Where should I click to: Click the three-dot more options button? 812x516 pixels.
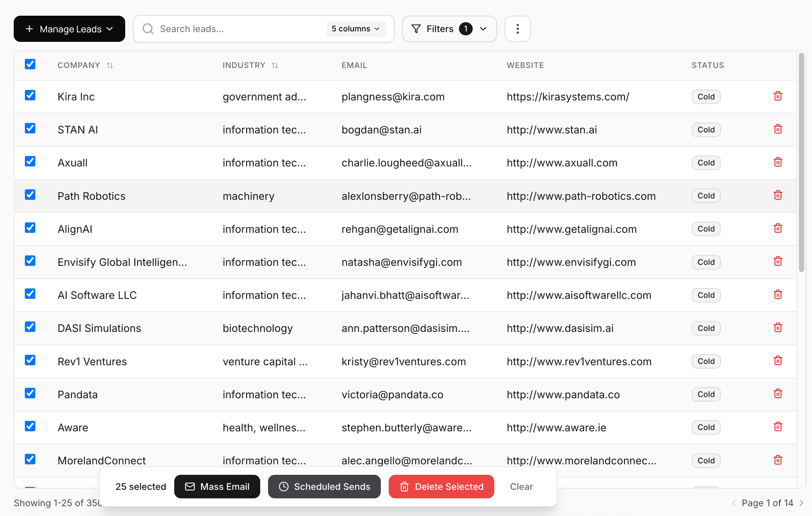point(517,29)
